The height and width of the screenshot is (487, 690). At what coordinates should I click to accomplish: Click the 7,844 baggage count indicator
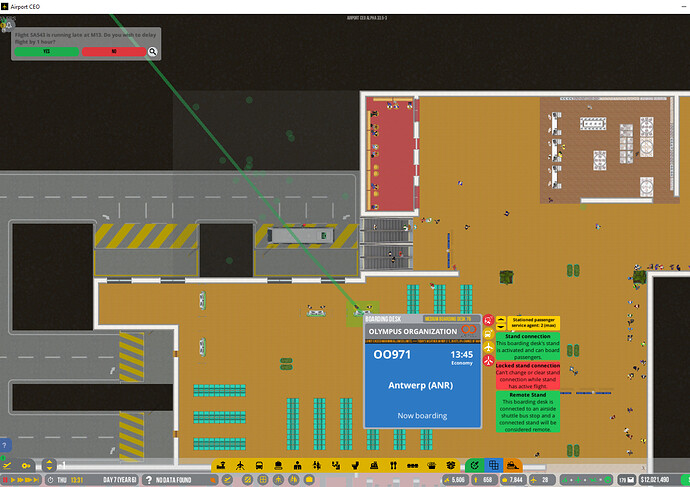(x=513, y=480)
